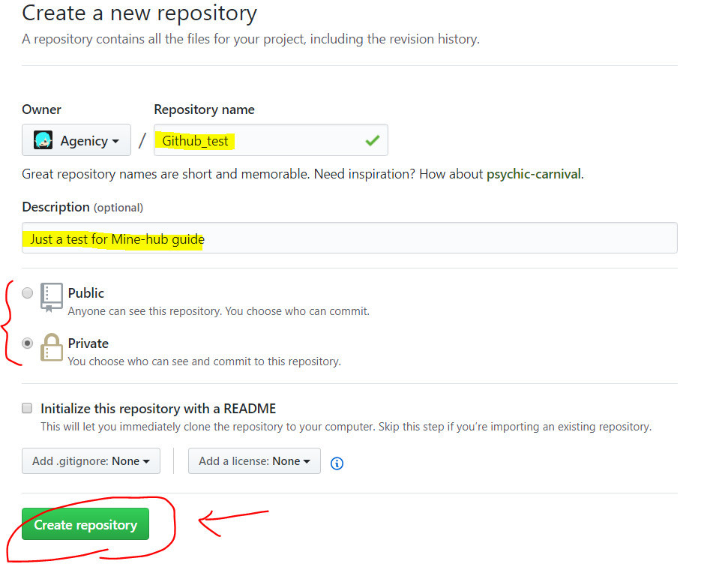Enable the Initialize repository with a README checkbox
The height and width of the screenshot is (573, 728).
coord(27,407)
